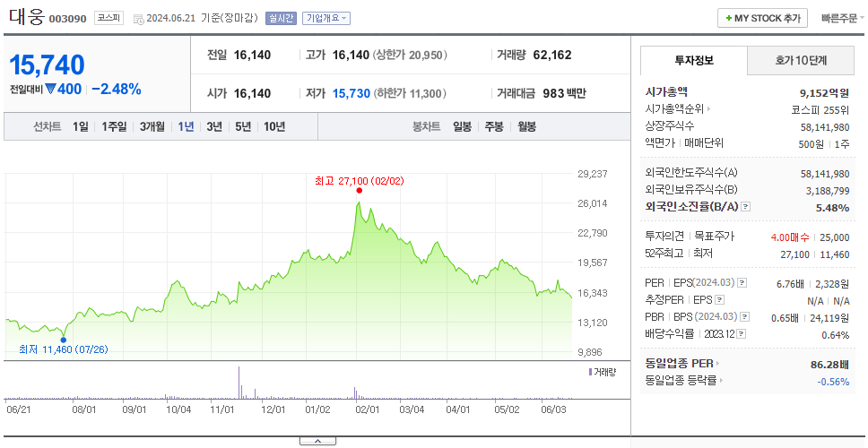Click the large November volume spike bar
The image size is (868, 448).
pos(239,383)
